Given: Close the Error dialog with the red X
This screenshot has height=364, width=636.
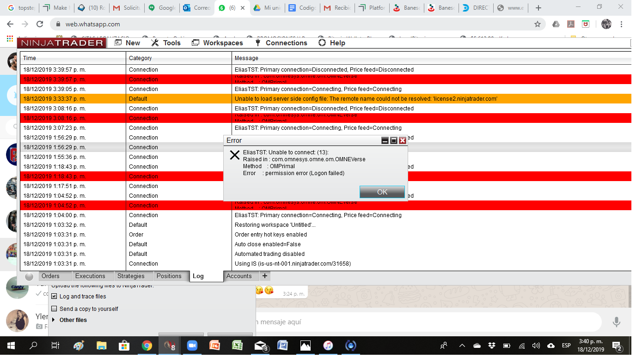Looking at the screenshot, I should [403, 140].
